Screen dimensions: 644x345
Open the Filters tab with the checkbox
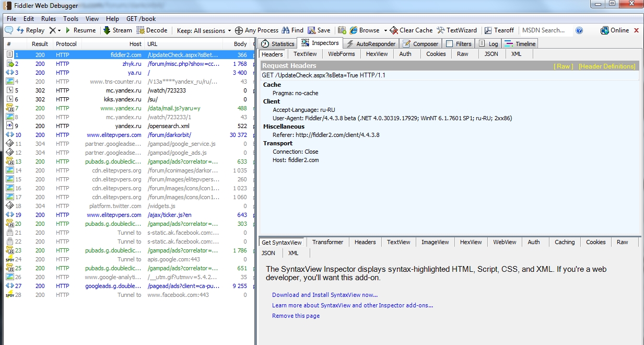(458, 44)
